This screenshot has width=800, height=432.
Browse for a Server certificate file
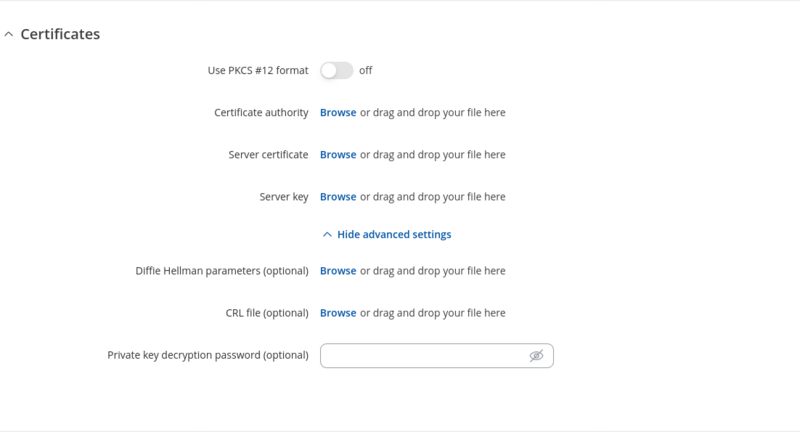(x=338, y=155)
